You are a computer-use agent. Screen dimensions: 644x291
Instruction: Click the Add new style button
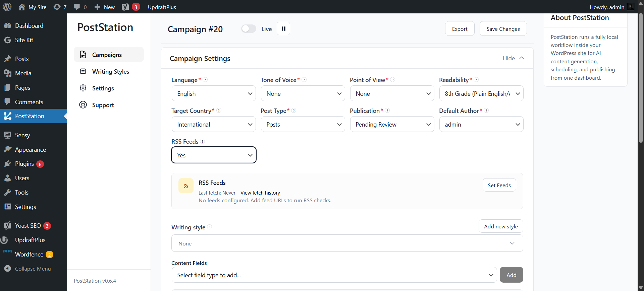tap(501, 226)
